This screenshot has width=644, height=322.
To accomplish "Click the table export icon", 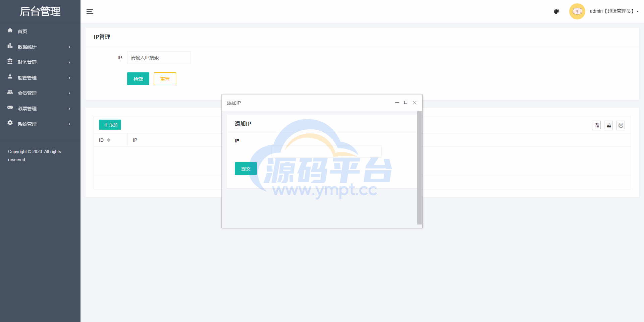I will pyautogui.click(x=608, y=125).
